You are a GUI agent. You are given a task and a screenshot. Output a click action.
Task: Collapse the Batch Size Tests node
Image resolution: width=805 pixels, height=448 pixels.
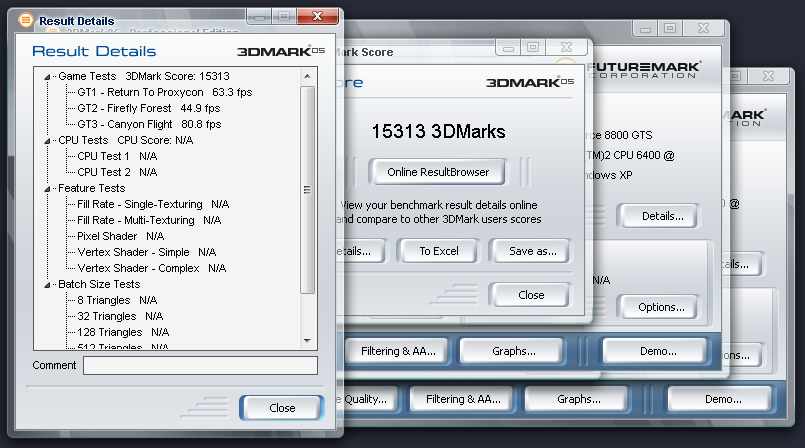pos(47,285)
